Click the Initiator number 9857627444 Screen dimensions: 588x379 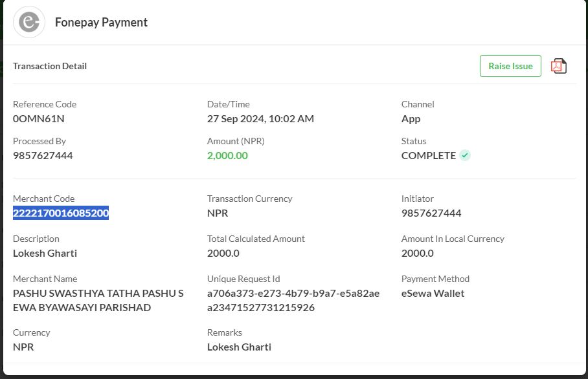click(x=431, y=213)
